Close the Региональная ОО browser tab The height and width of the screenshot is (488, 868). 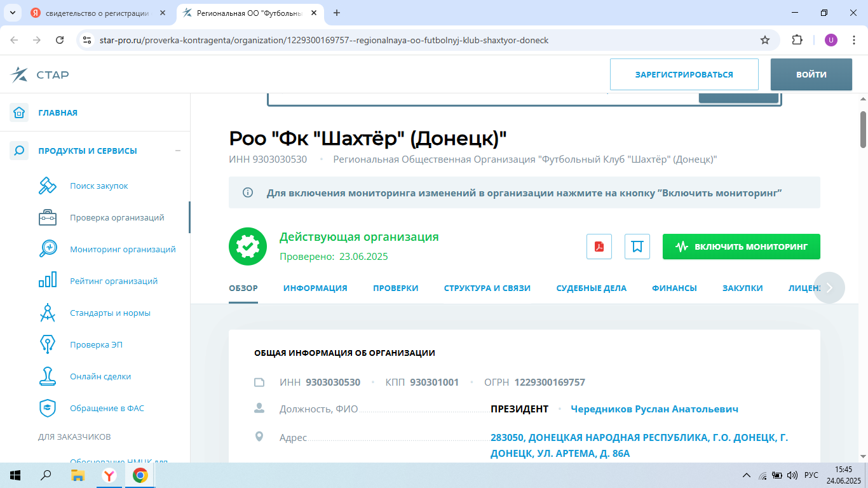[x=313, y=13]
